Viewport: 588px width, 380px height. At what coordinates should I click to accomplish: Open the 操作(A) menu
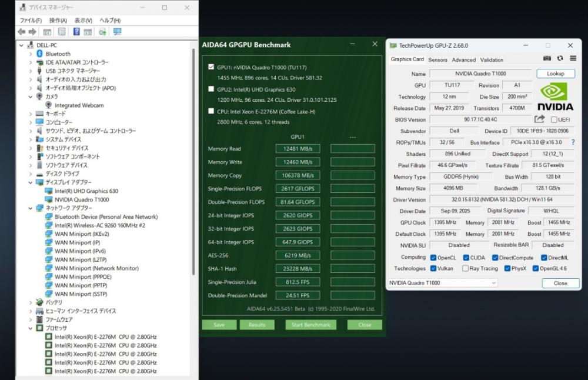click(x=58, y=20)
